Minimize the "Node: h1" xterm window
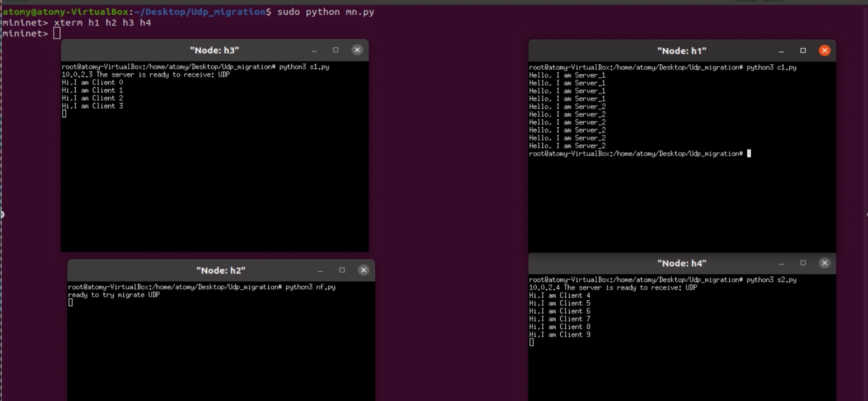The width and height of the screenshot is (868, 401). coord(781,50)
